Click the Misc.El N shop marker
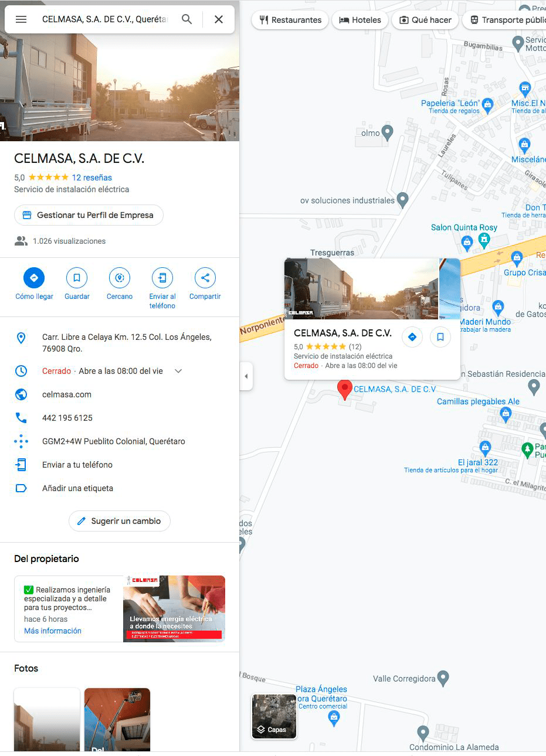The width and height of the screenshot is (546, 756). click(x=525, y=89)
